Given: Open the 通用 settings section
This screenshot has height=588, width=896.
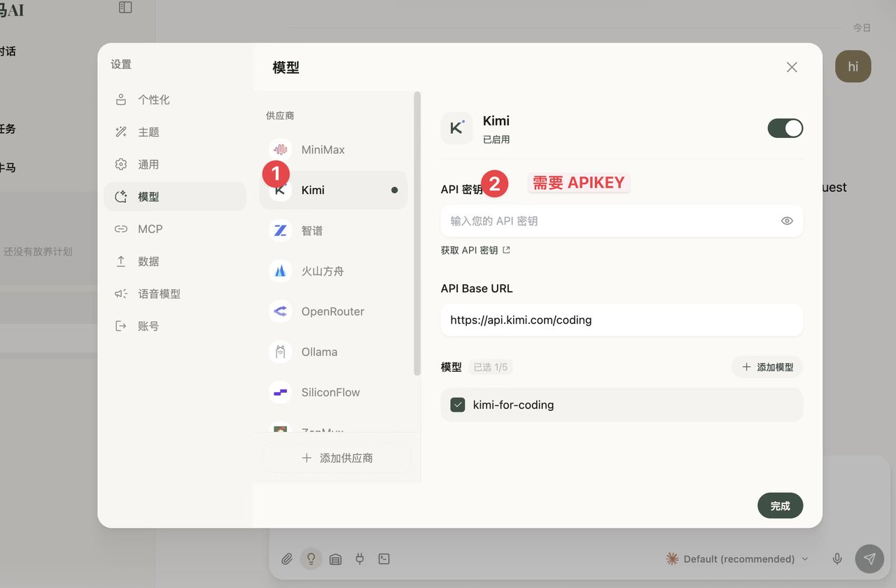Looking at the screenshot, I should [x=175, y=164].
